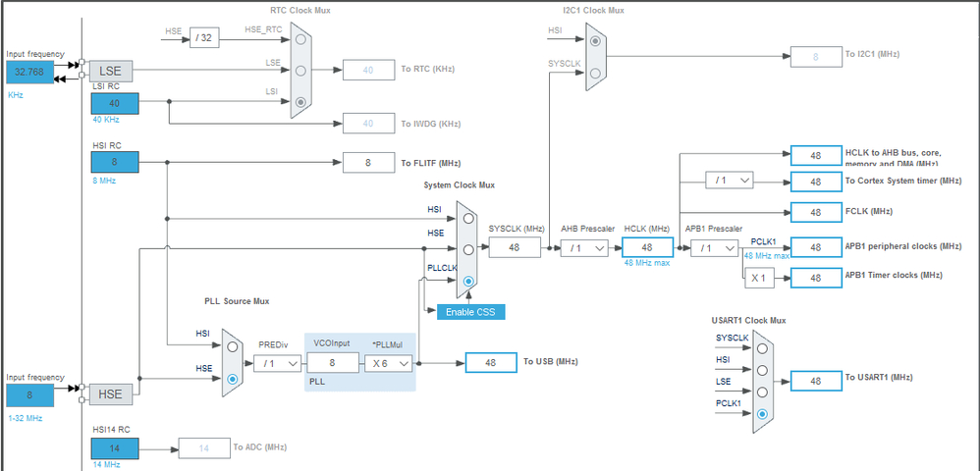Click the System Clock Mux title
The image size is (980, 471).
460,185
